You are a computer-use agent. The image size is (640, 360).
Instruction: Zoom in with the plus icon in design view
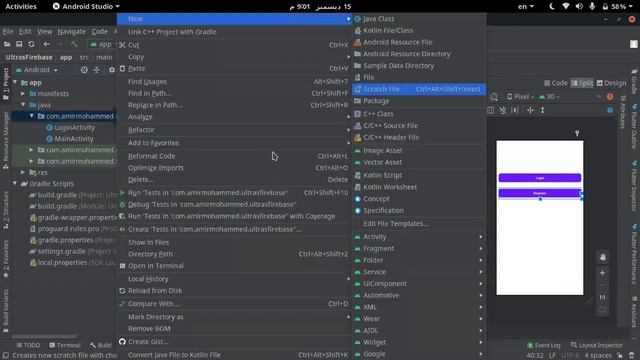point(602,273)
